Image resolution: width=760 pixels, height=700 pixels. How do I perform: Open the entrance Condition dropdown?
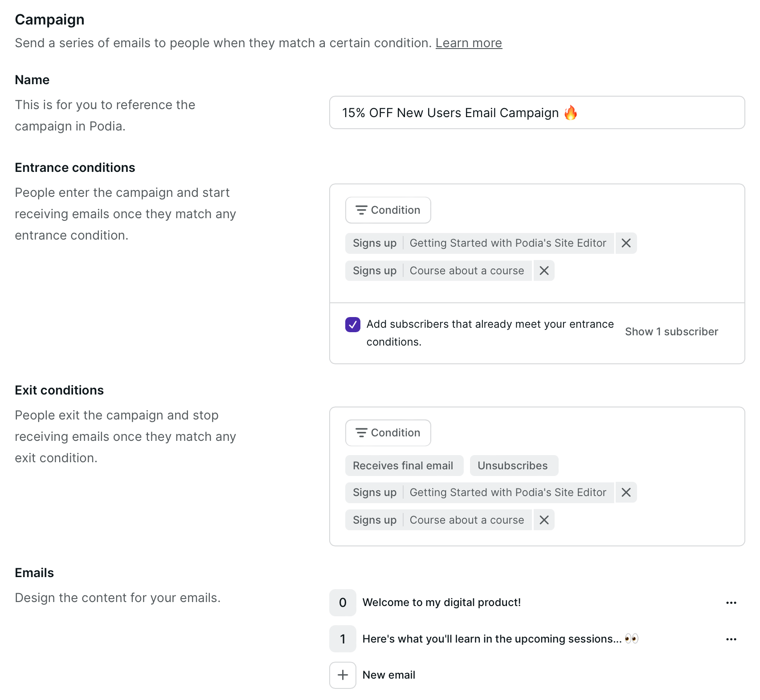(388, 210)
